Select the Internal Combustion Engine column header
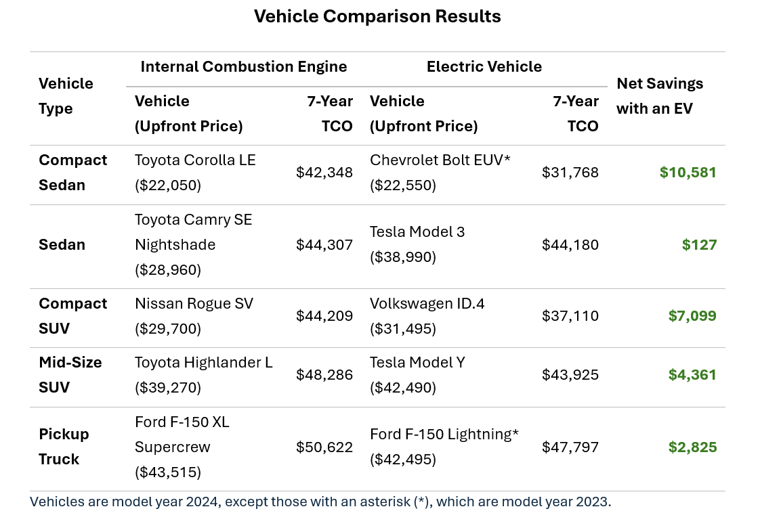781x532 pixels. tap(243, 67)
